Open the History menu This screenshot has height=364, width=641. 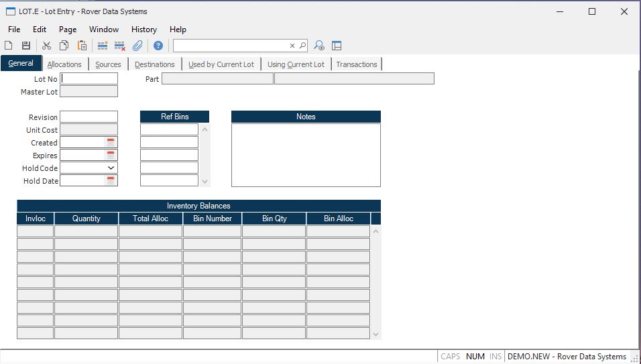(x=143, y=29)
